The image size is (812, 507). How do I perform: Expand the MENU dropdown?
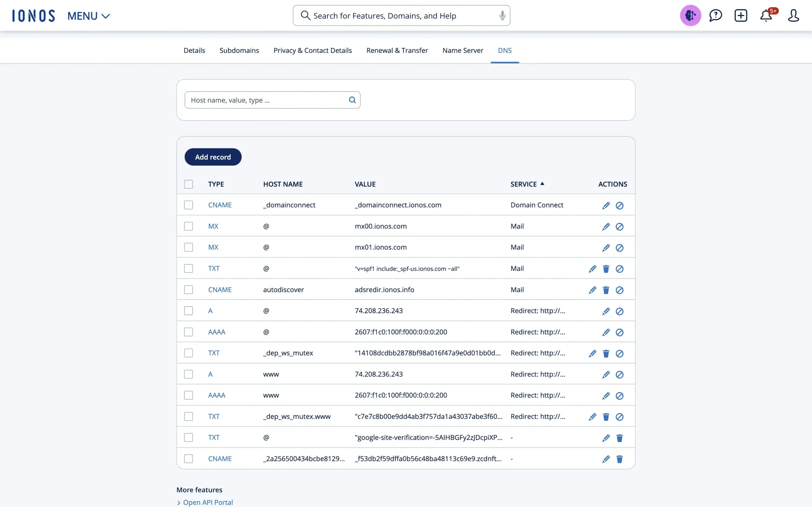(88, 16)
